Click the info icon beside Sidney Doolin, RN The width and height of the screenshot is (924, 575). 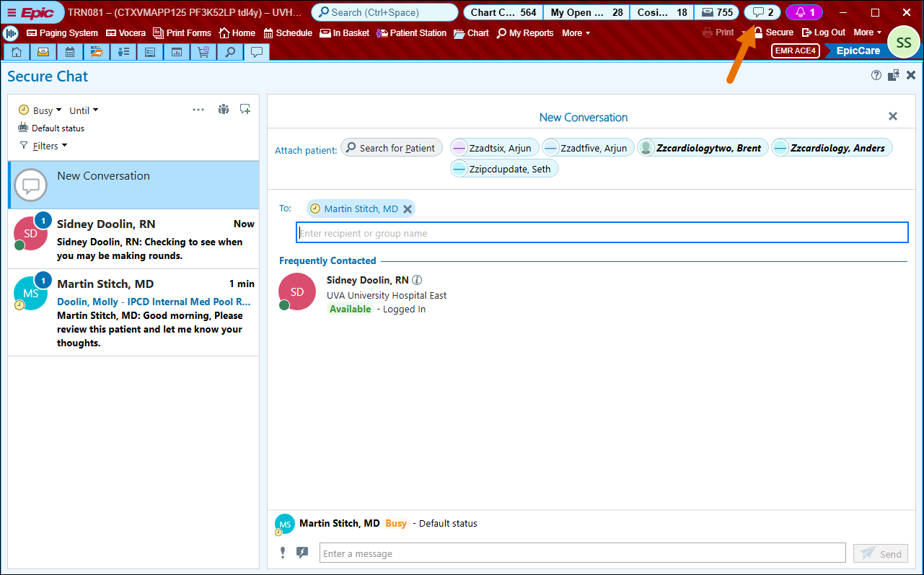click(417, 280)
